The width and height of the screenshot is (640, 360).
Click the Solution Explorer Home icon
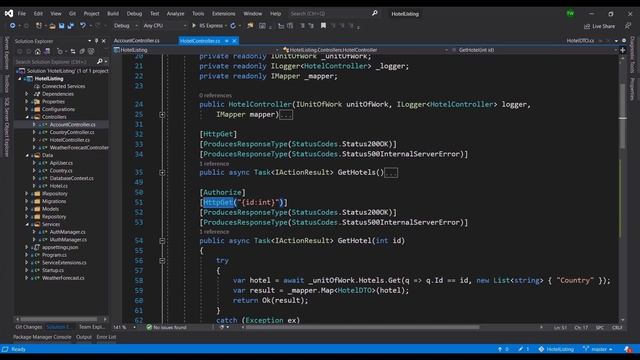[38, 51]
